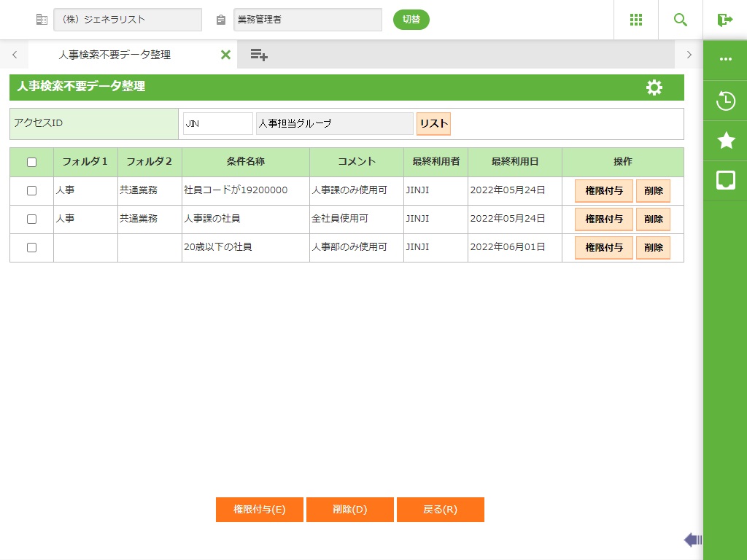Check the row for 20歳以下の社員
The height and width of the screenshot is (560, 747).
click(x=31, y=247)
